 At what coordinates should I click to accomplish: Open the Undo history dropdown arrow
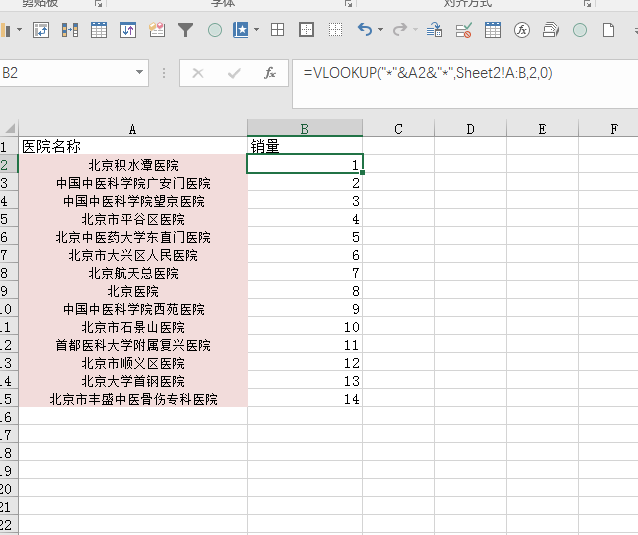380,30
